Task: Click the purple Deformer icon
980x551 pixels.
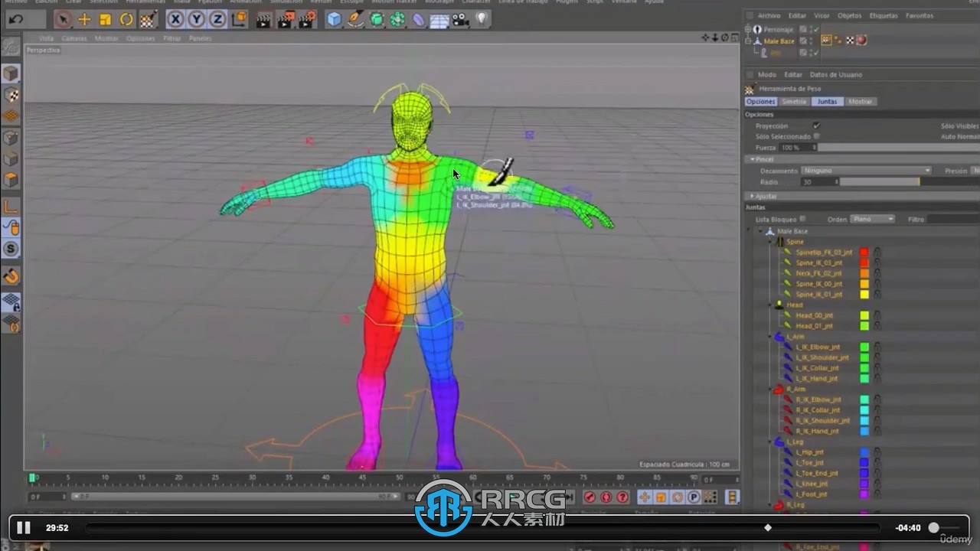Action: (x=419, y=20)
